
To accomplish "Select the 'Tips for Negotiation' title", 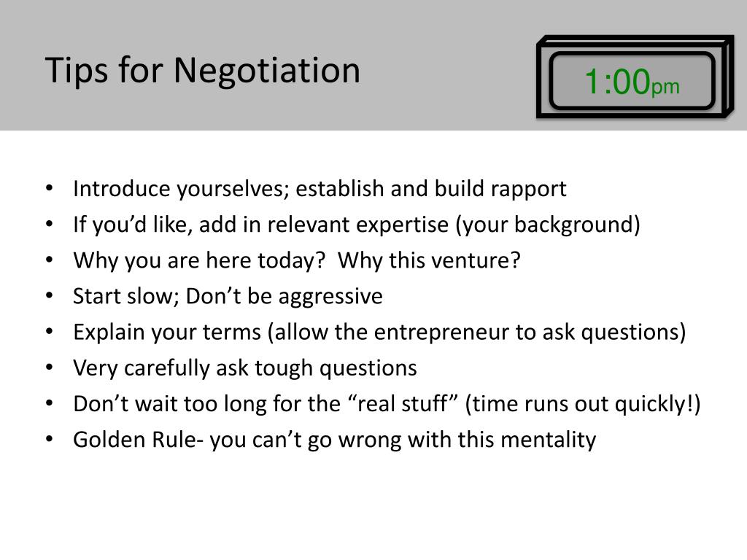I will (x=203, y=71).
